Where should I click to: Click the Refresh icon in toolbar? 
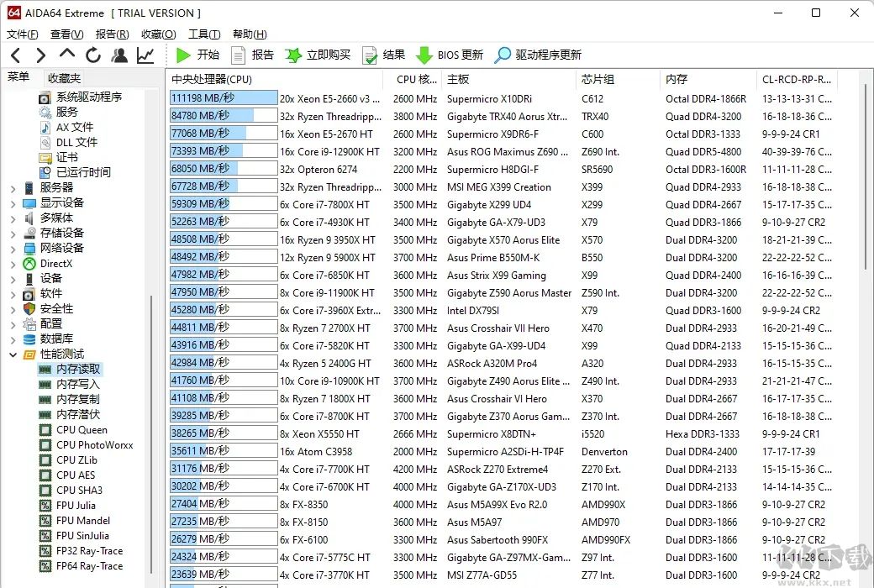92,55
